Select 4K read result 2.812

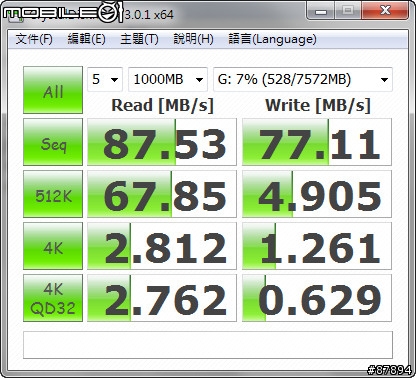tap(162, 246)
